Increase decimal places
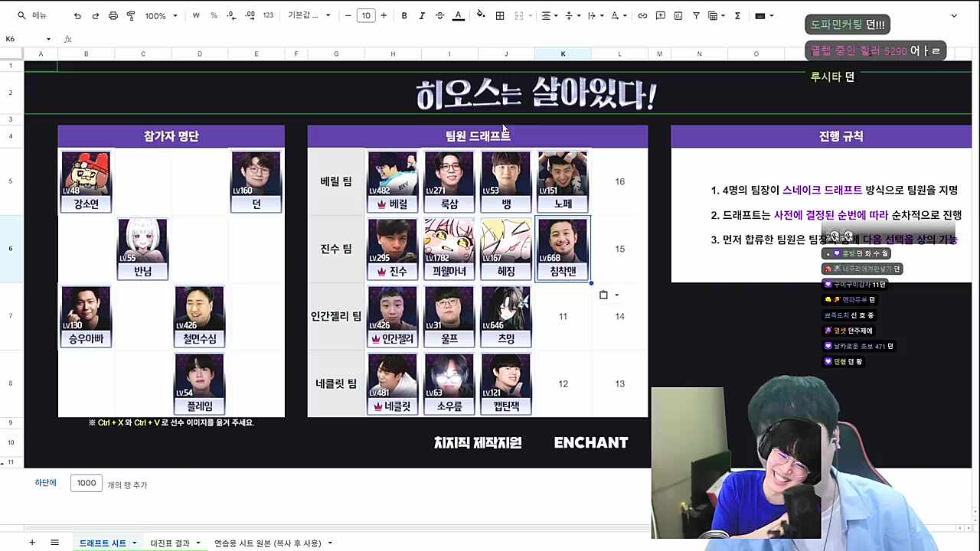 point(250,15)
